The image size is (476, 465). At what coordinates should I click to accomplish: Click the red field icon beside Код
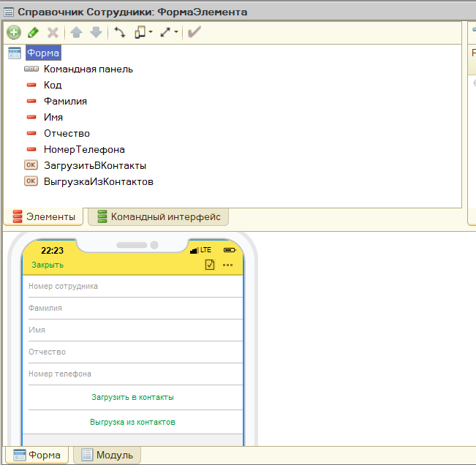(x=31, y=85)
